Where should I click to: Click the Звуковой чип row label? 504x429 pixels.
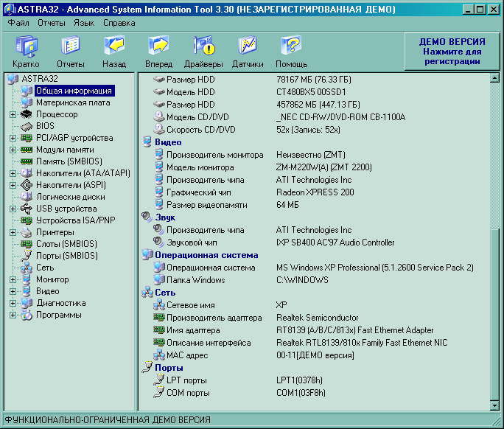[192, 243]
